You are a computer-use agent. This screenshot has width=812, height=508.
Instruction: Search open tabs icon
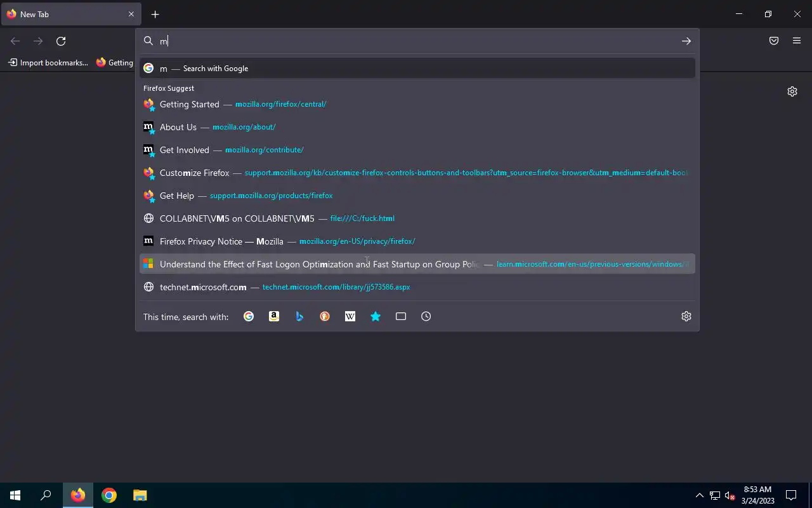point(401,316)
